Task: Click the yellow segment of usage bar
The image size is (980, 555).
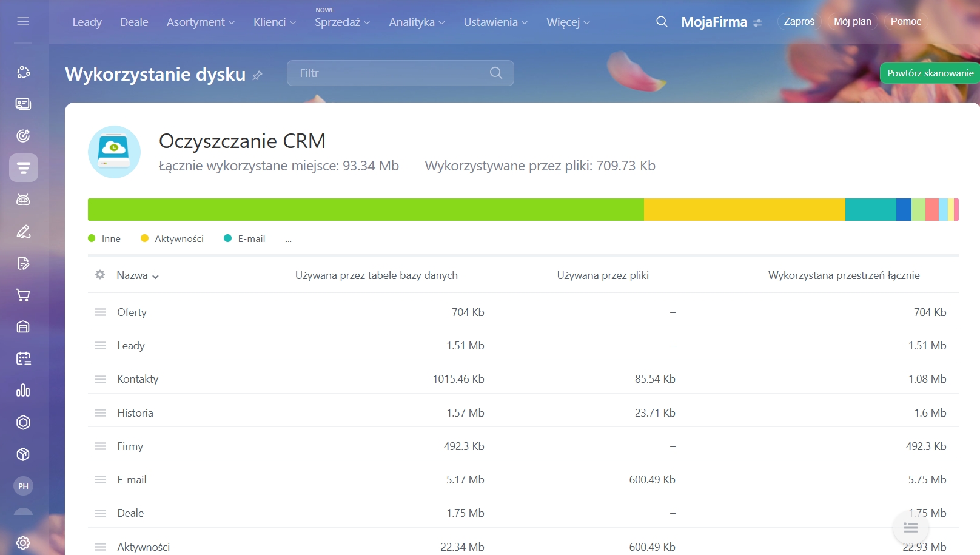Action: (744, 210)
